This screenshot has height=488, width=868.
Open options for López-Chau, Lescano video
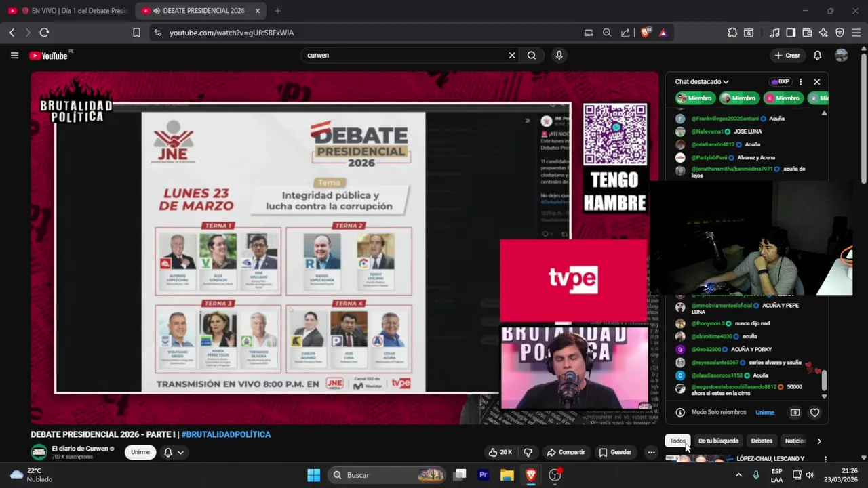[825, 459]
